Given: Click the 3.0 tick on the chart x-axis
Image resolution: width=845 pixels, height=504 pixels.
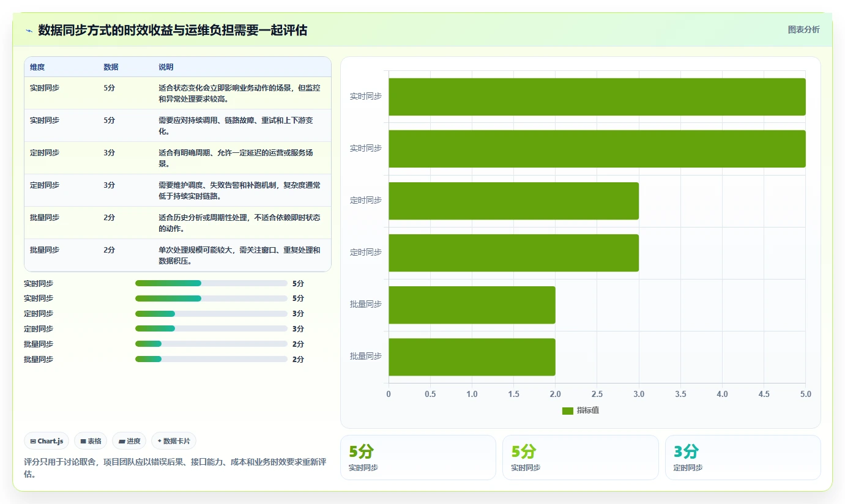Looking at the screenshot, I should 639,394.
